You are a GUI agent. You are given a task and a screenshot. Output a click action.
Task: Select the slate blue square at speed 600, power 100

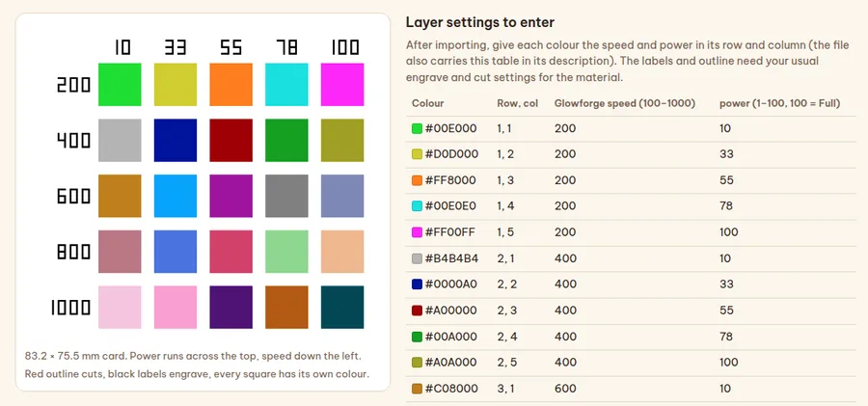click(x=342, y=196)
